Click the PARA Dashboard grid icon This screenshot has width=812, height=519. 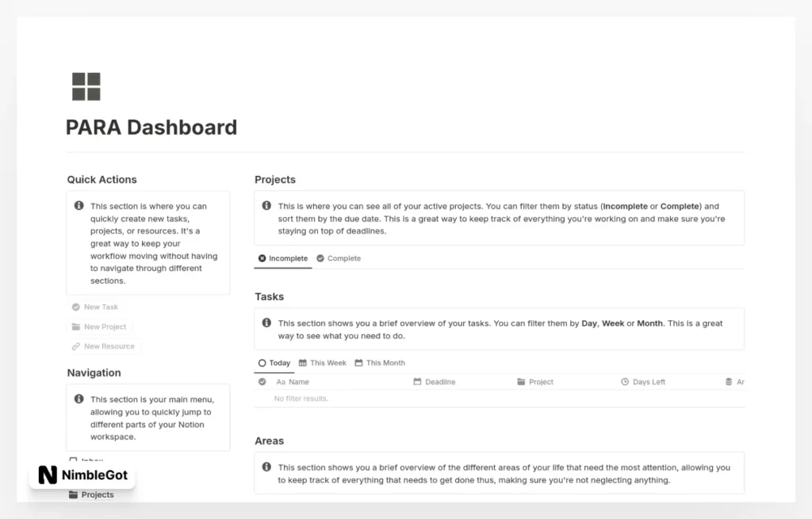tap(85, 86)
